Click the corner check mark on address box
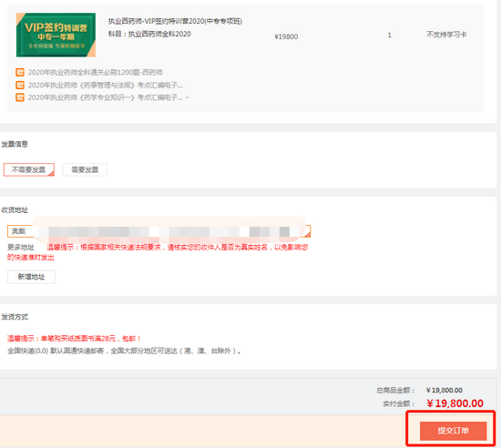The height and width of the screenshot is (448, 501). [x=307, y=235]
